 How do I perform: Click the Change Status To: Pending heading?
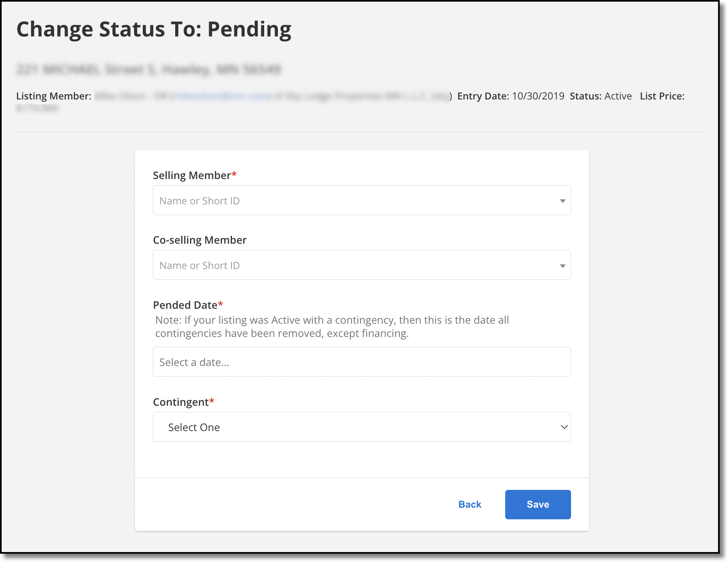pos(154,30)
